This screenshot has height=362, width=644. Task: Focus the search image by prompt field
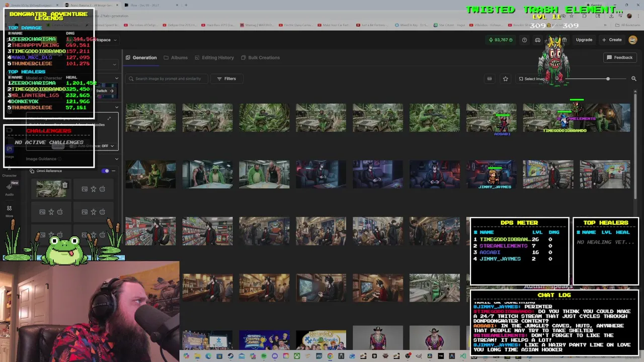click(x=166, y=78)
